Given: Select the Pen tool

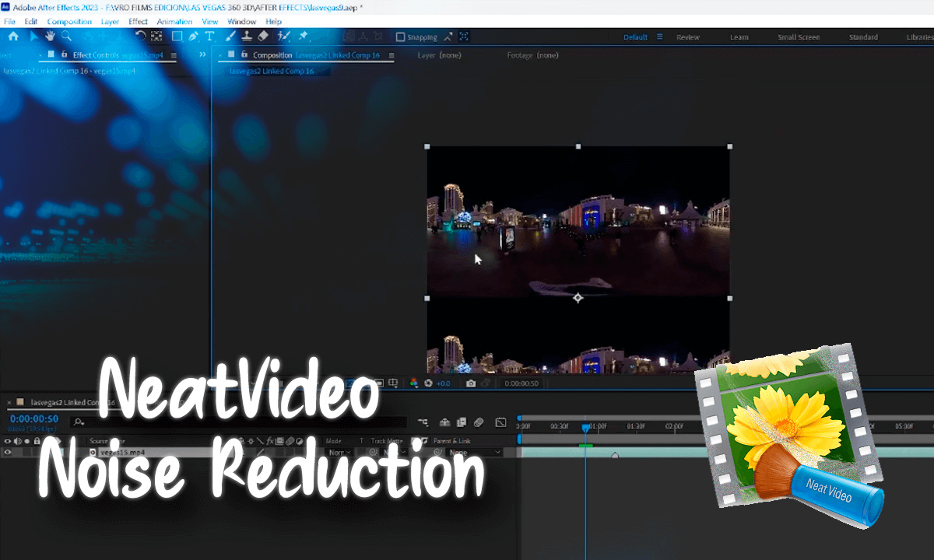Looking at the screenshot, I should [192, 36].
